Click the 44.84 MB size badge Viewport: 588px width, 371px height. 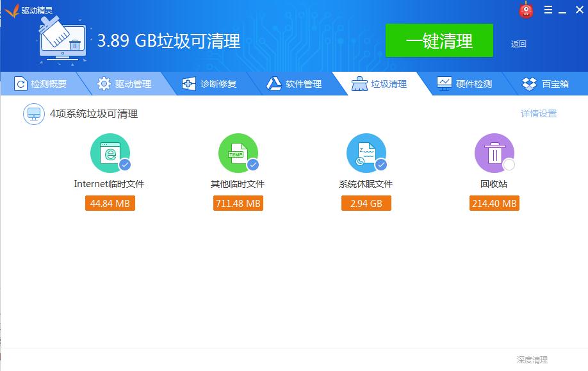click(x=110, y=203)
